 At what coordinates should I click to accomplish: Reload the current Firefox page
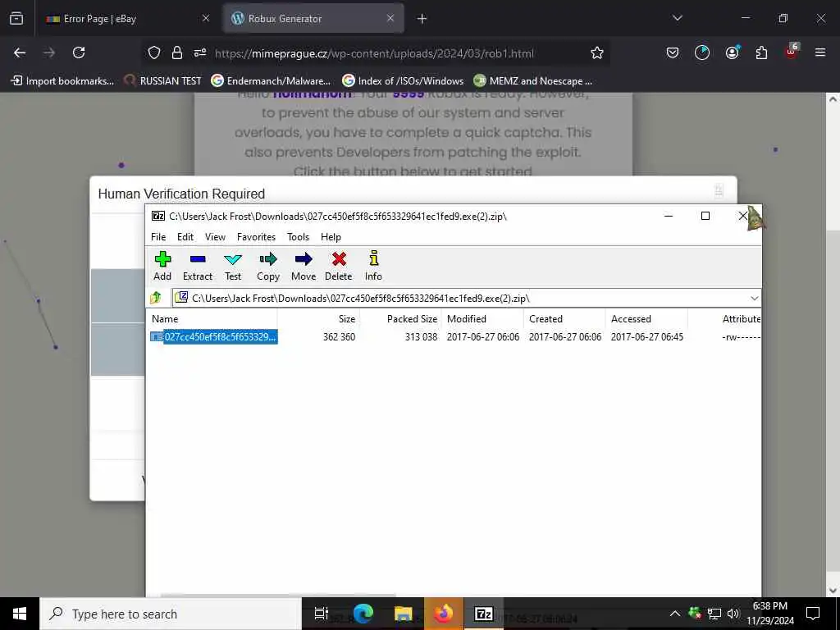[79, 52]
